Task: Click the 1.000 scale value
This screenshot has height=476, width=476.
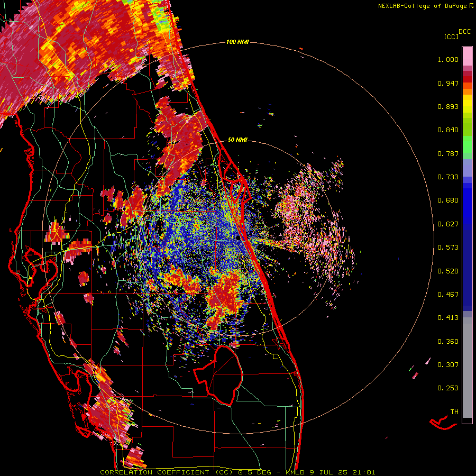Action: point(448,59)
